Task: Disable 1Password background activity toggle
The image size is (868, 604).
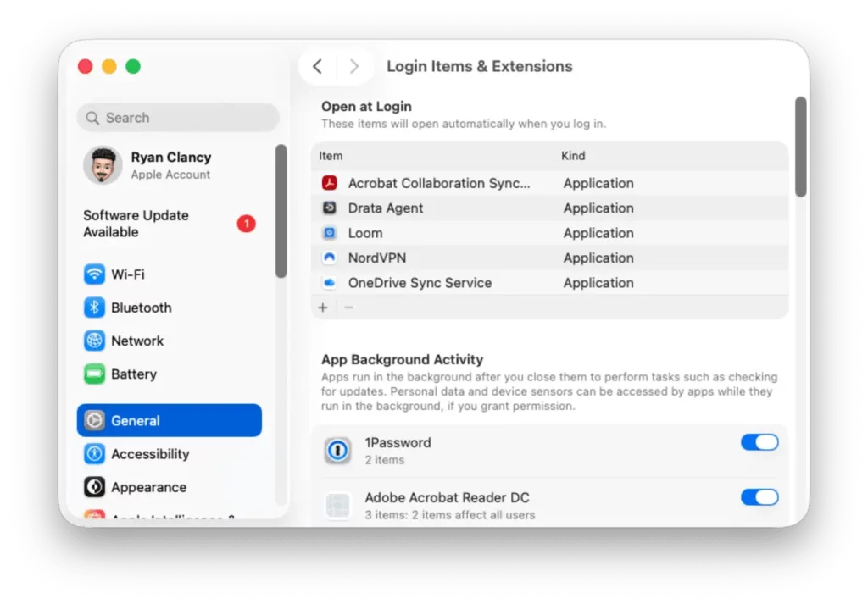Action: [759, 442]
